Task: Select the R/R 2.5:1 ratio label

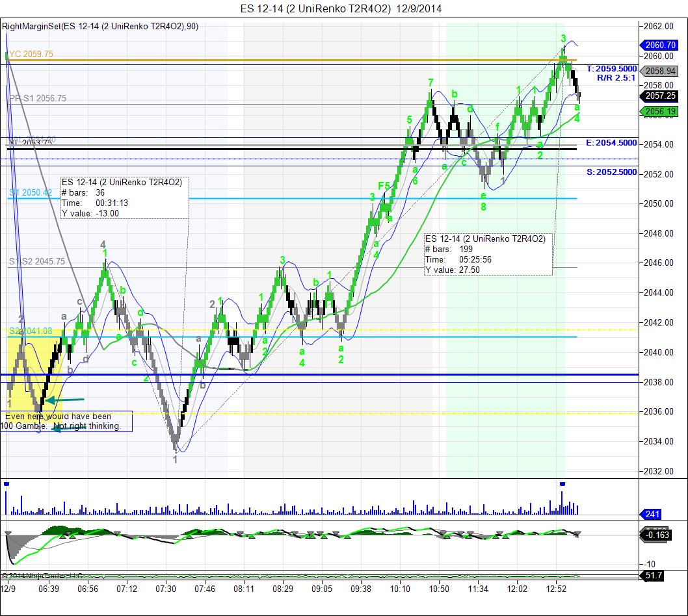Action: (616, 78)
